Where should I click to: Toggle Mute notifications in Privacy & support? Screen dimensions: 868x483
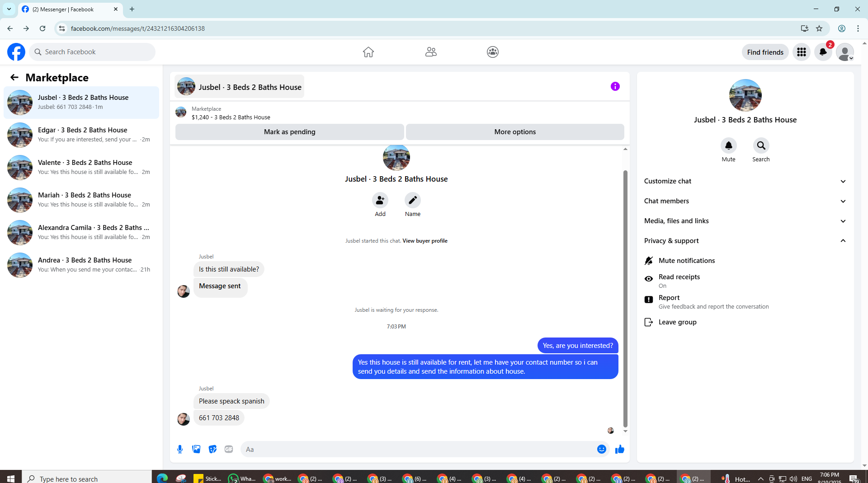pyautogui.click(x=745, y=261)
